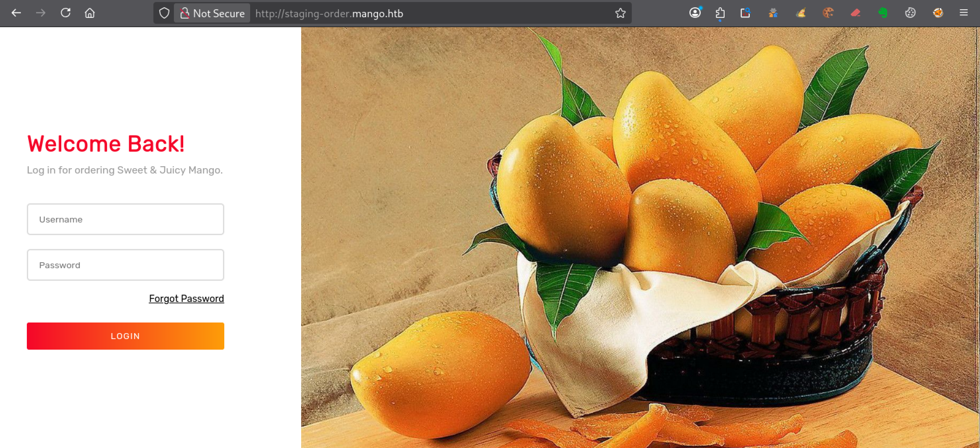Click the Password input field
Screen dimensions: 980x448
(126, 265)
